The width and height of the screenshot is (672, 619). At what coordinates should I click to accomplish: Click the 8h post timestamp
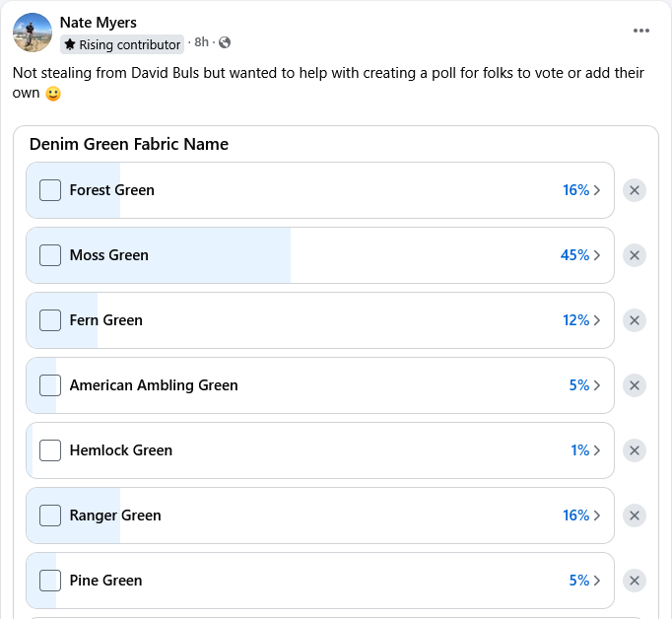pos(201,43)
